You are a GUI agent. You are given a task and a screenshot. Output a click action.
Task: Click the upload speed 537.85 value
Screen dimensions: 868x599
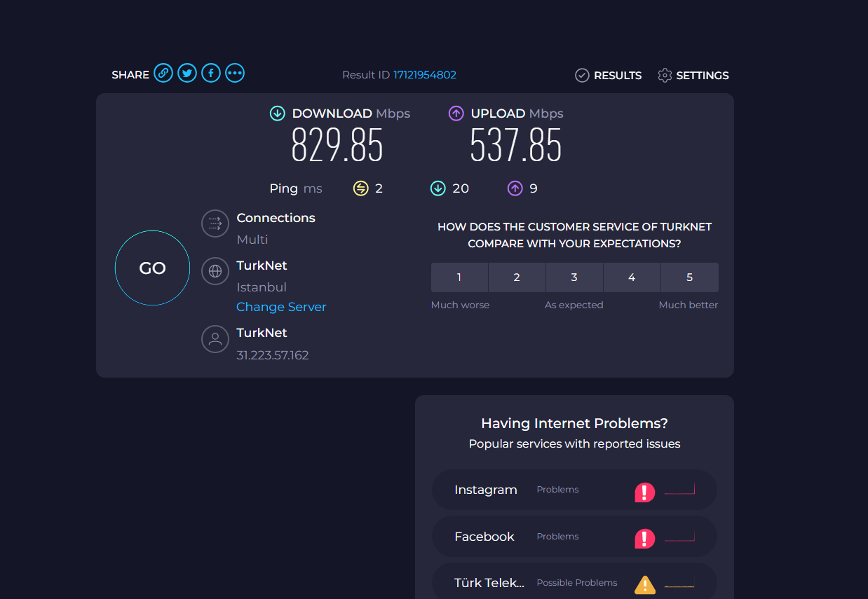[516, 146]
